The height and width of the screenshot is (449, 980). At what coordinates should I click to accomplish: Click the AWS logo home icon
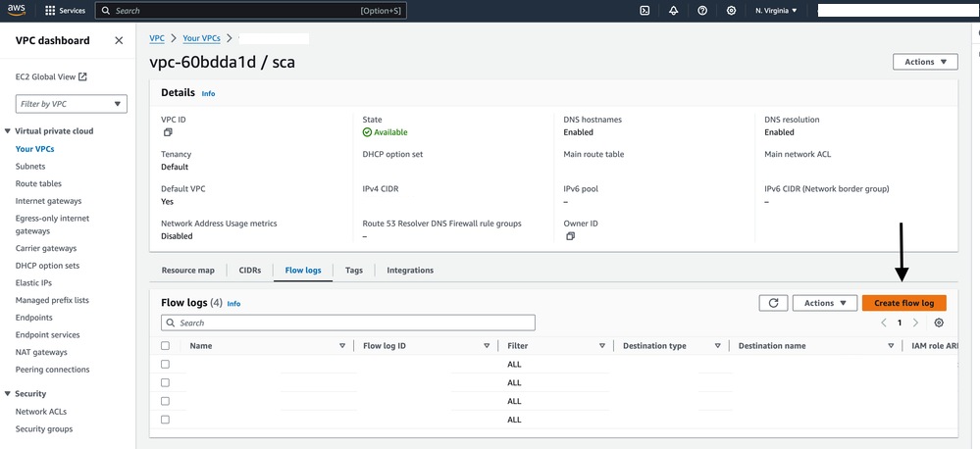pyautogui.click(x=17, y=11)
